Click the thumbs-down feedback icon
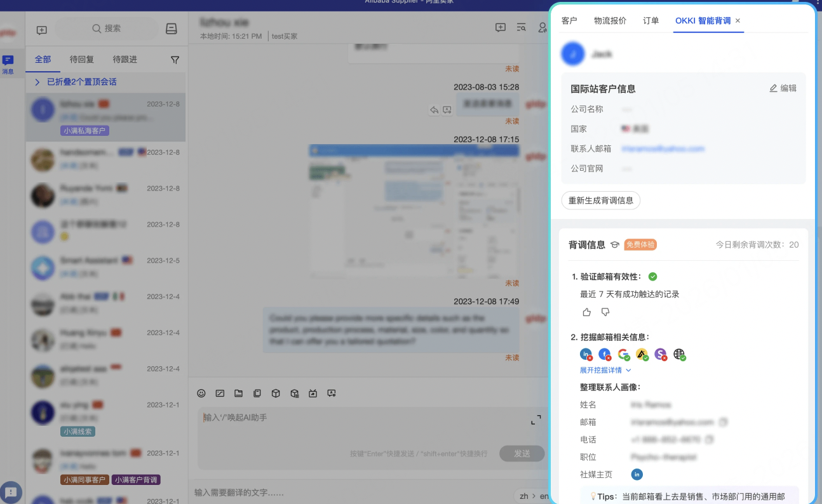This screenshot has height=504, width=822. pyautogui.click(x=605, y=312)
